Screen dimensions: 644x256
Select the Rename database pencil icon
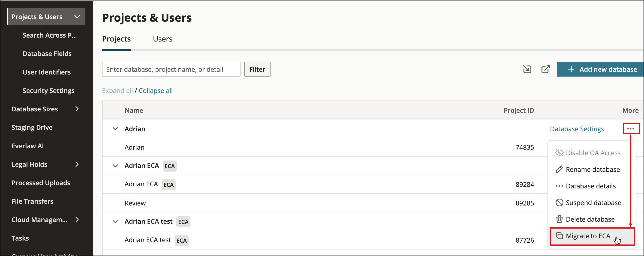pyautogui.click(x=559, y=169)
